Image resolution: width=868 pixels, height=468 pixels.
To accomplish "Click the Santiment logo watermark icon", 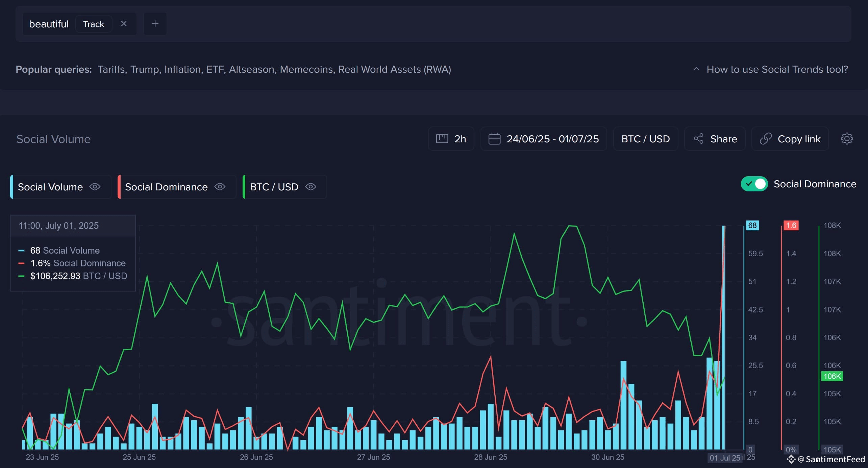I will pyautogui.click(x=791, y=459).
